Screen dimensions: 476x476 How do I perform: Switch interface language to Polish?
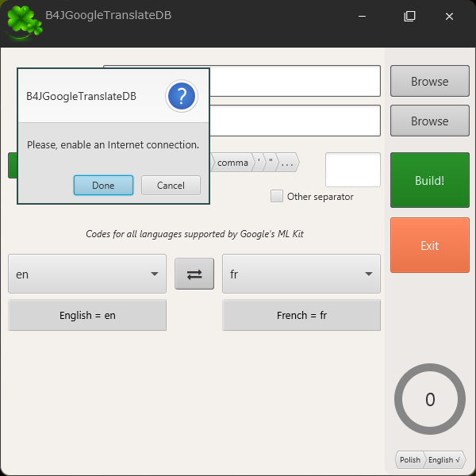409,460
